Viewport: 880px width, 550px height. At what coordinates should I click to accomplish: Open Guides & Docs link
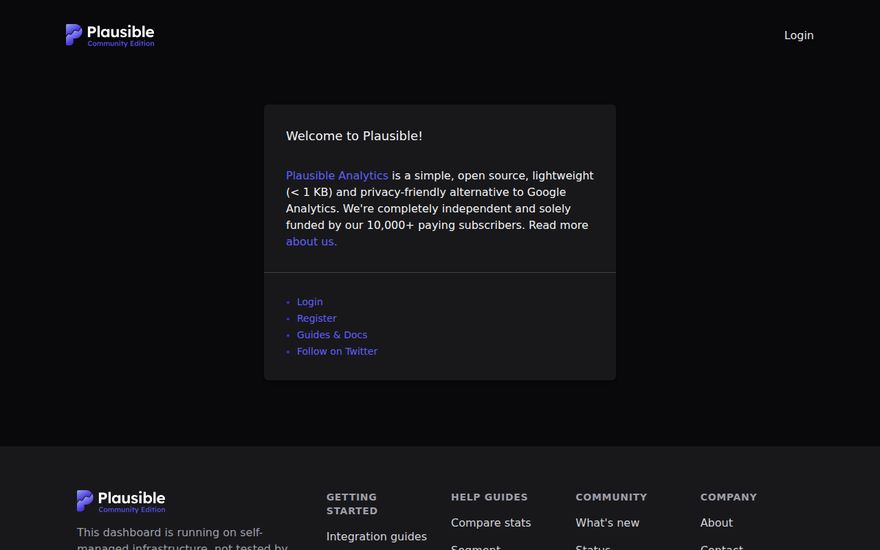coord(332,335)
